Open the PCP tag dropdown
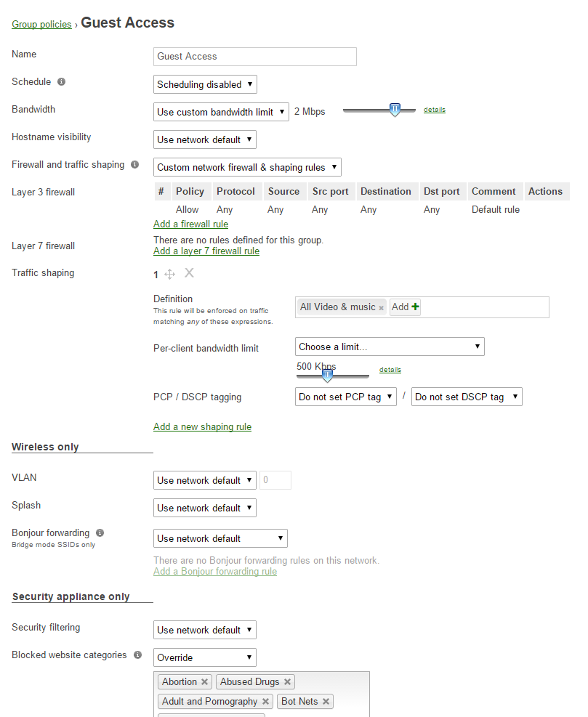Viewport: 588px width, 717px height. coord(346,397)
